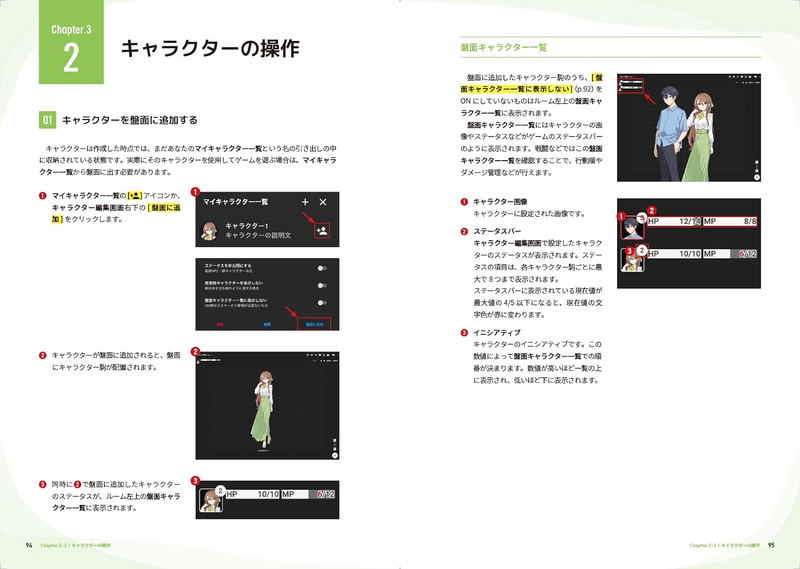Click the (p.92) page reference

[585, 89]
